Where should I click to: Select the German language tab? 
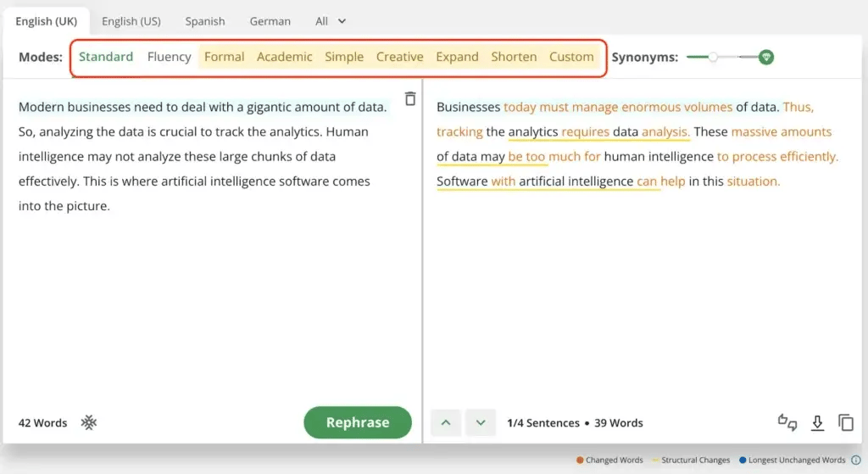270,21
